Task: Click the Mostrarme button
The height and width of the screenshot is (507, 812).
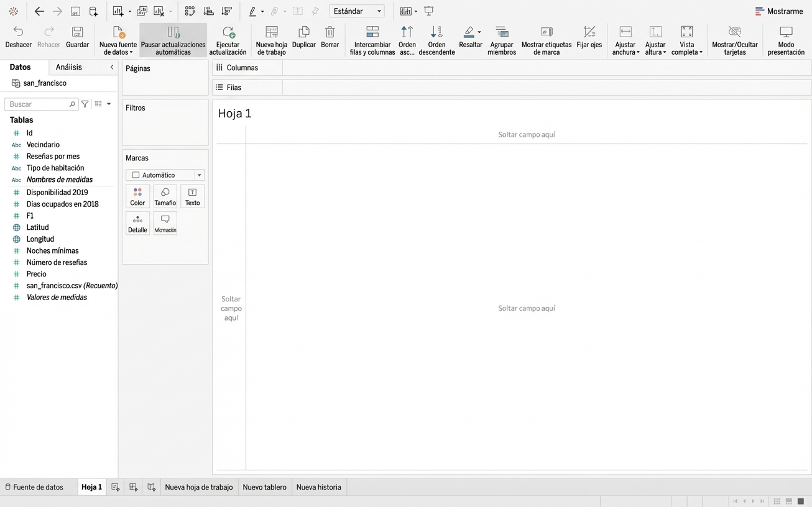Action: tap(778, 11)
